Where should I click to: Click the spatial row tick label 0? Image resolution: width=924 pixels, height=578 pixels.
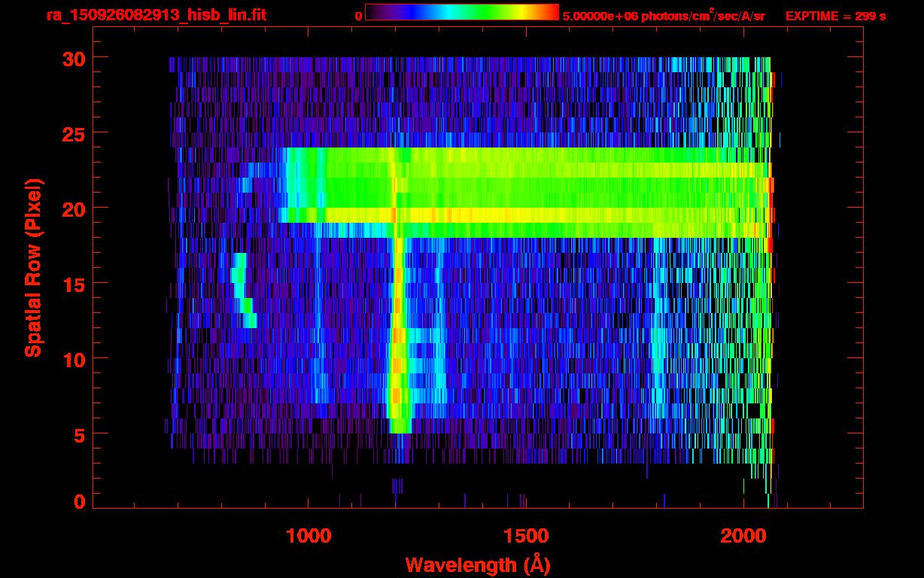(79, 502)
